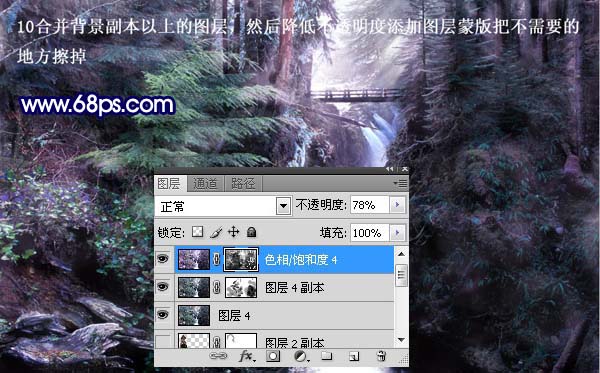Viewport: 600px width, 373px height.
Task: Click the delete layer trash icon
Action: [x=381, y=356]
